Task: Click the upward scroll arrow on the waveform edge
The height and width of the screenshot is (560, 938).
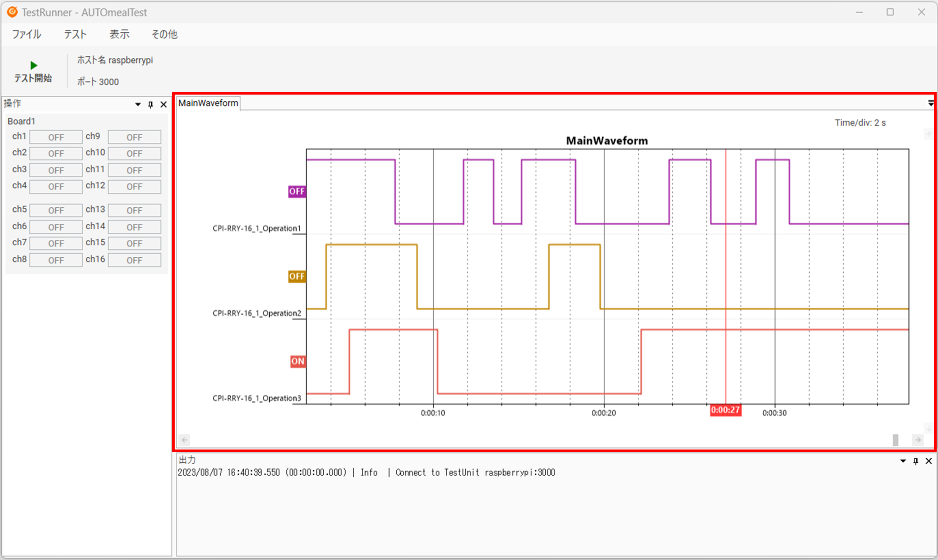Action: click(929, 134)
